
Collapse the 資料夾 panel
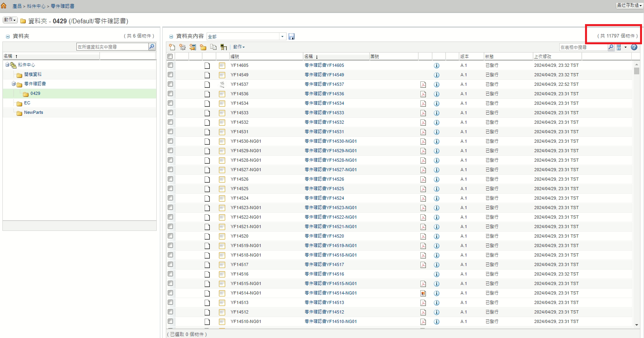click(x=8, y=36)
